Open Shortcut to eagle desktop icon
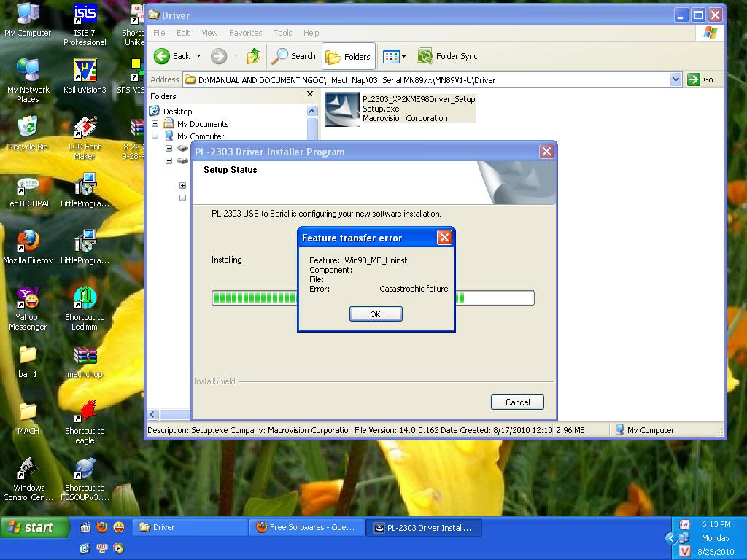 [x=85, y=422]
